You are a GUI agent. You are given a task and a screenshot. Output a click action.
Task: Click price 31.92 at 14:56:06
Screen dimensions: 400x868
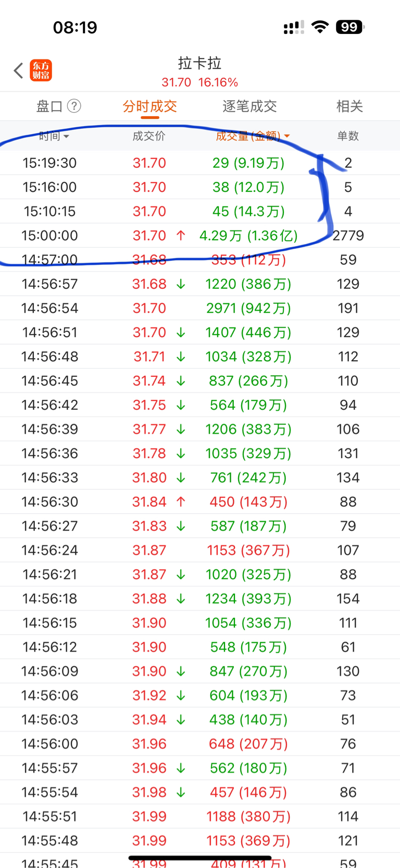149,695
